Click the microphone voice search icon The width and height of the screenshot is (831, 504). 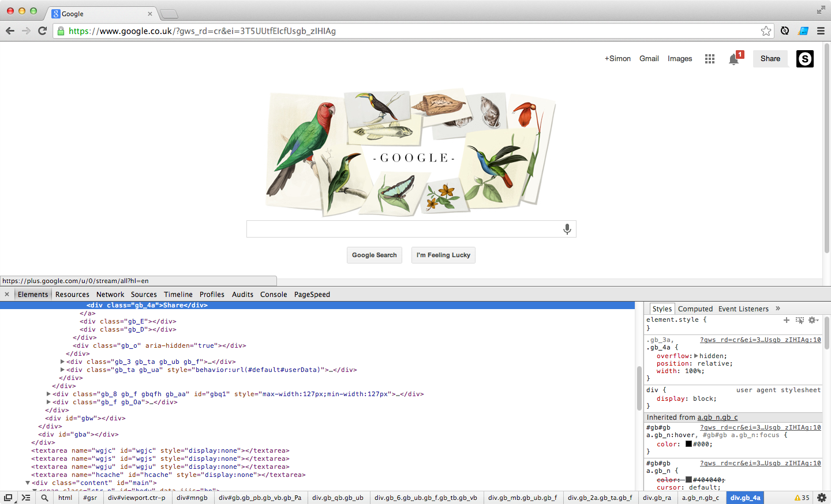click(567, 229)
